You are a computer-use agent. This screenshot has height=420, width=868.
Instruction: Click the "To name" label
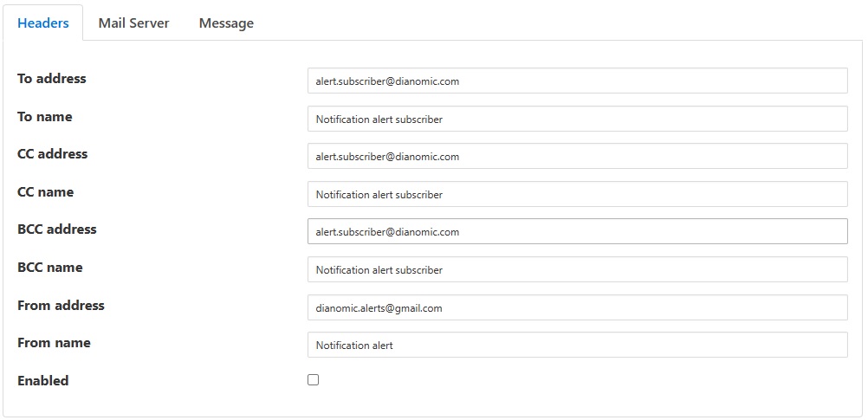pos(45,117)
